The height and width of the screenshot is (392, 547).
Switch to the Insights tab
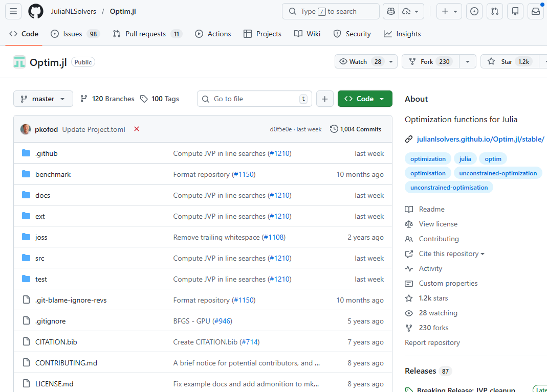(402, 34)
